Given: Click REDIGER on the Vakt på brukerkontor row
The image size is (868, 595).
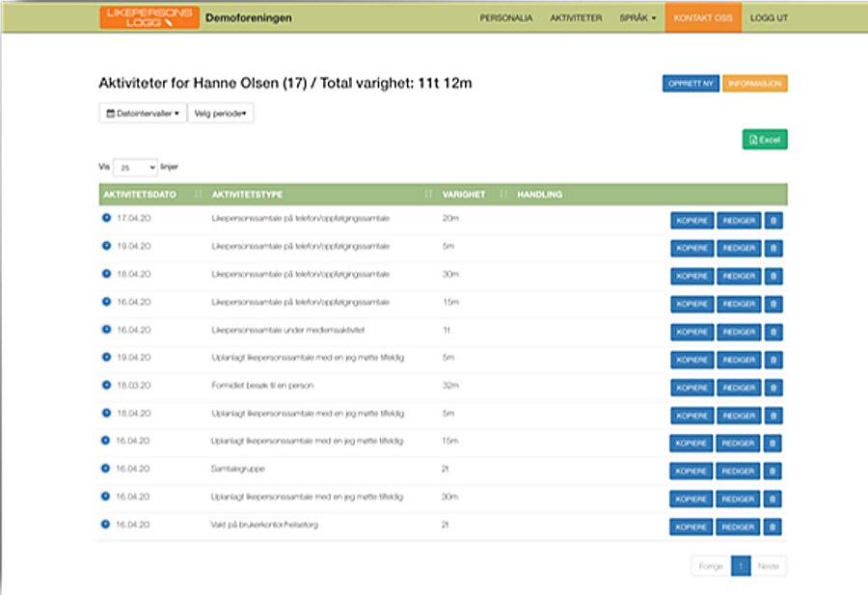Looking at the screenshot, I should [738, 527].
